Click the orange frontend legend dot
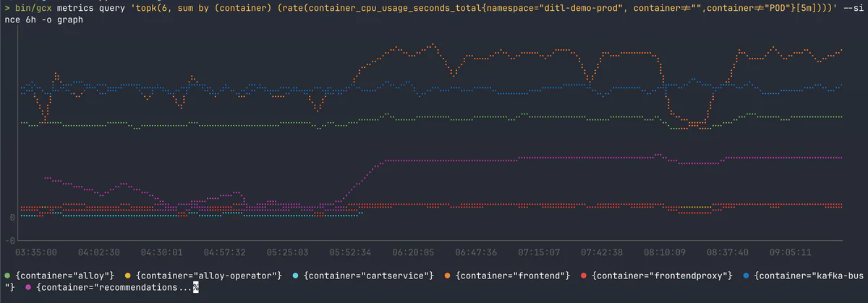This screenshot has width=868, height=303. click(x=448, y=276)
